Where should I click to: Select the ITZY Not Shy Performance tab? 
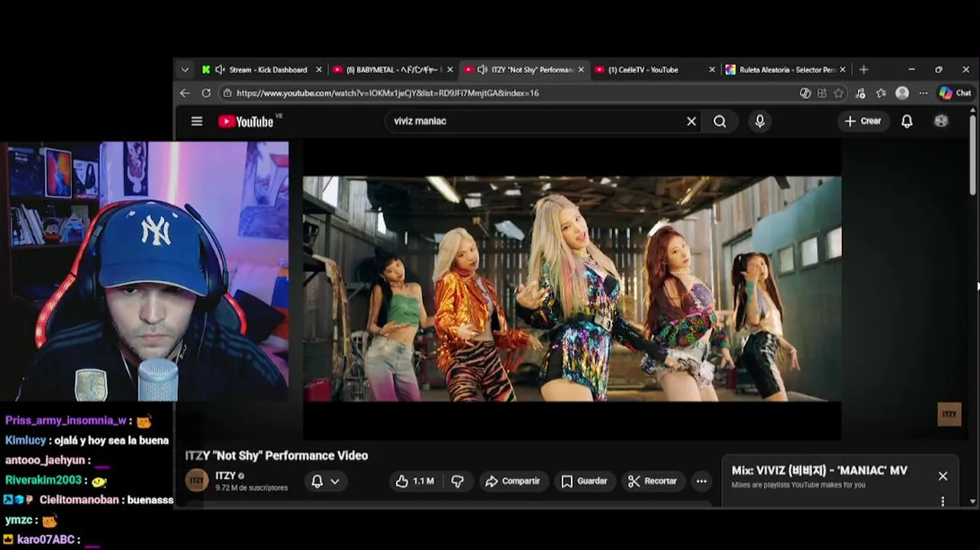pos(525,70)
